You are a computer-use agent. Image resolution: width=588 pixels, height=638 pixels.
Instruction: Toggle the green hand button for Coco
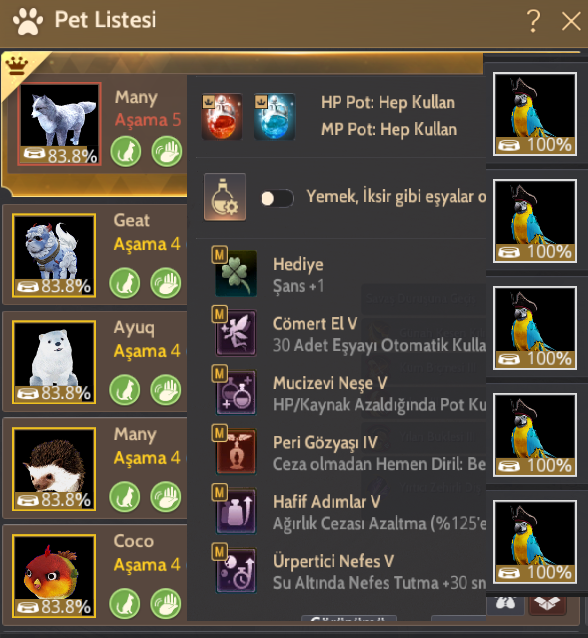click(166, 604)
